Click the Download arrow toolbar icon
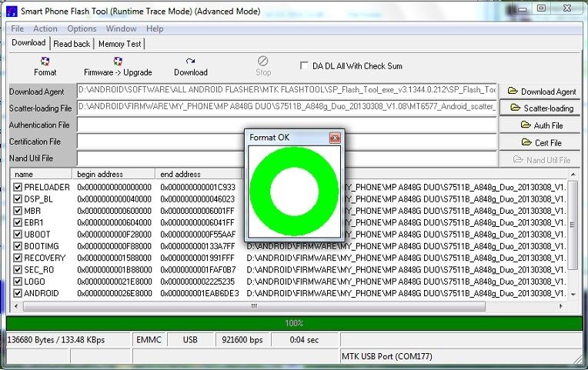 (191, 61)
